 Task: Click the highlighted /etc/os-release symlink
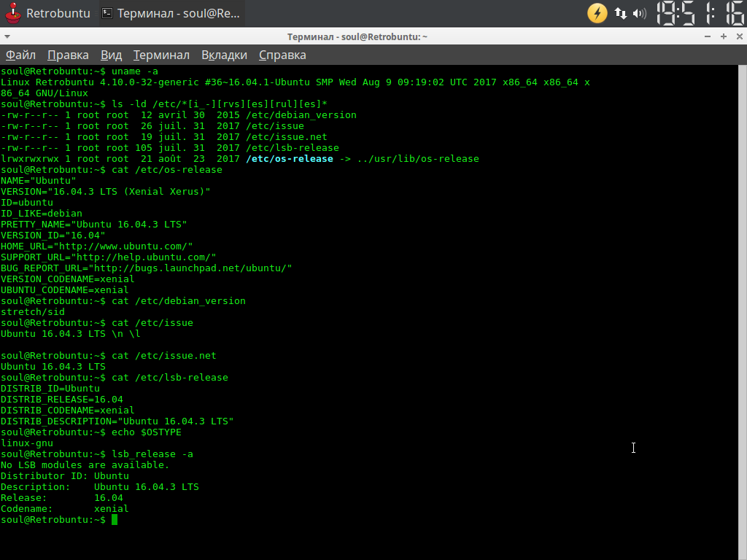[290, 159]
